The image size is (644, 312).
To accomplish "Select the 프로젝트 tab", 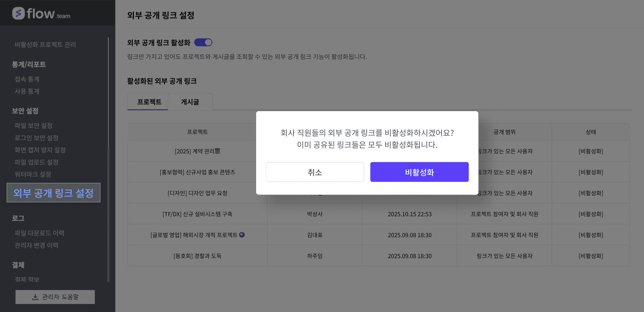I will (x=149, y=102).
